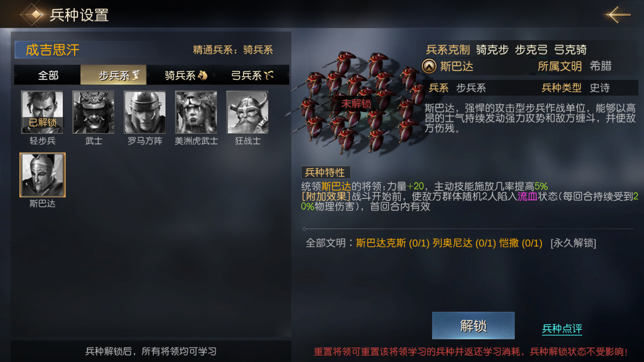Viewport: 644px width, 362px height.
Task: Open the 骑兵系 cavalry tab
Action: pos(180,75)
